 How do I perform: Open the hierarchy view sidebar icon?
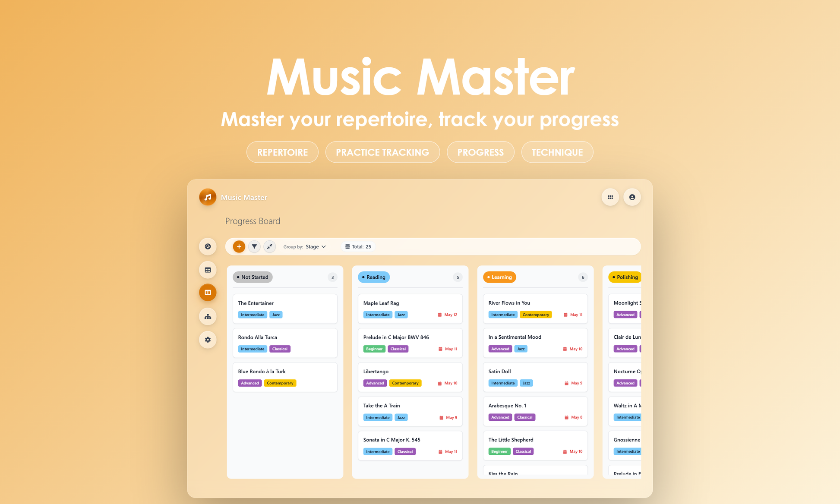[208, 316]
